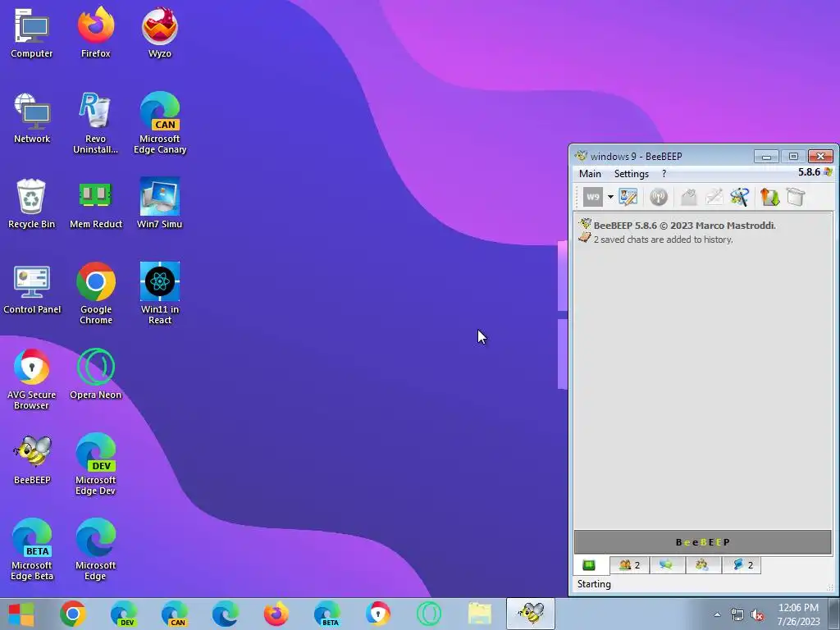The width and height of the screenshot is (840, 630).
Task: Select Microsoft Edge Beta desktop icon
Action: tap(32, 549)
